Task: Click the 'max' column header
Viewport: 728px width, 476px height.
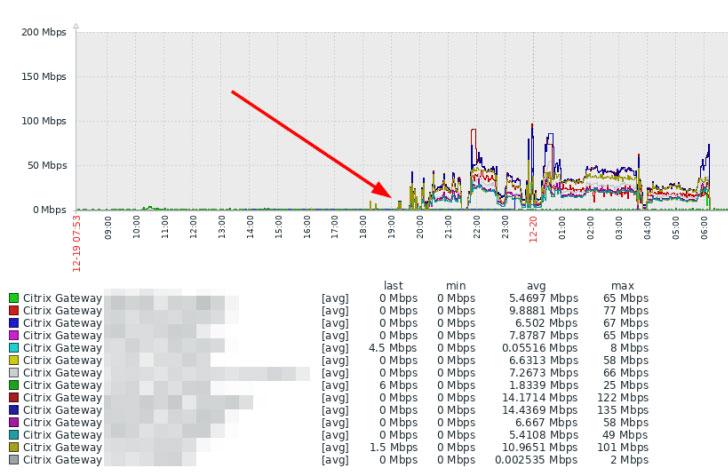Action: click(x=622, y=286)
